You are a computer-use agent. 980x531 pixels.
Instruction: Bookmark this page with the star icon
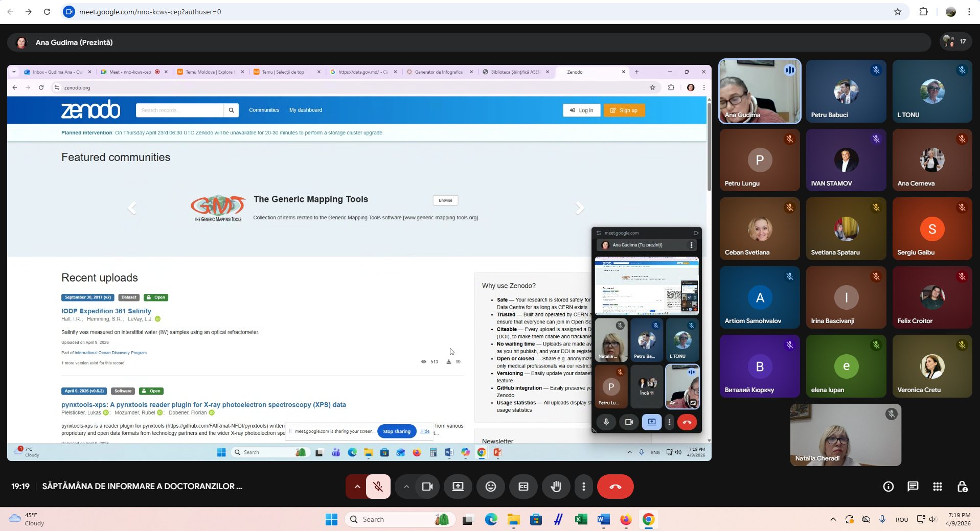coord(897,12)
